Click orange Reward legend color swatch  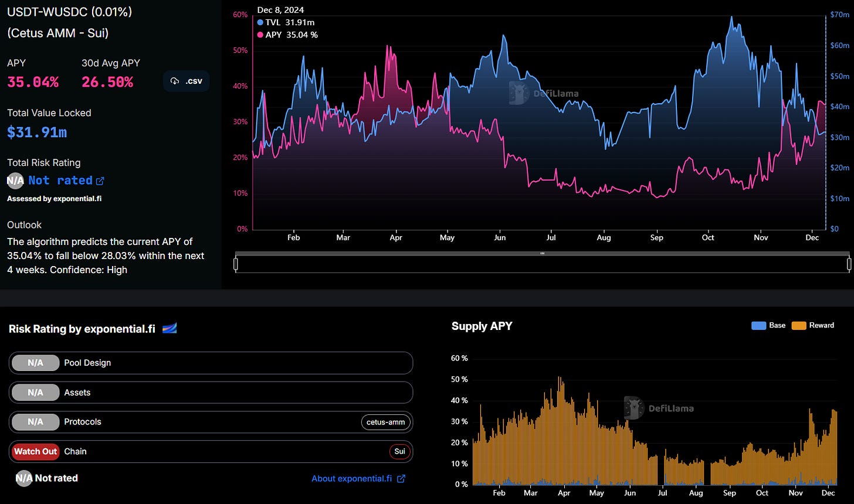pos(799,325)
